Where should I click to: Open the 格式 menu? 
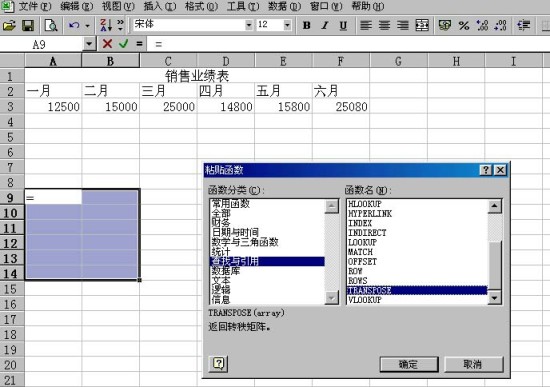click(x=201, y=6)
